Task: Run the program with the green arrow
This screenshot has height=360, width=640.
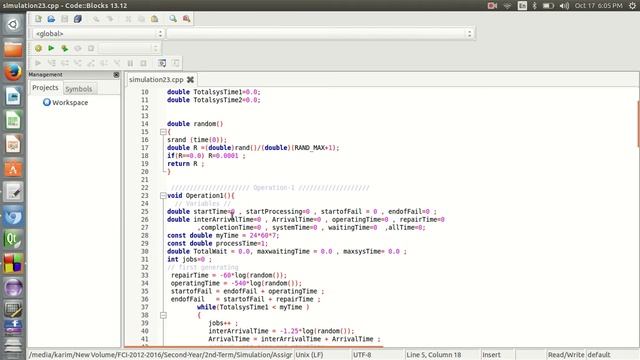Action: click(51, 48)
